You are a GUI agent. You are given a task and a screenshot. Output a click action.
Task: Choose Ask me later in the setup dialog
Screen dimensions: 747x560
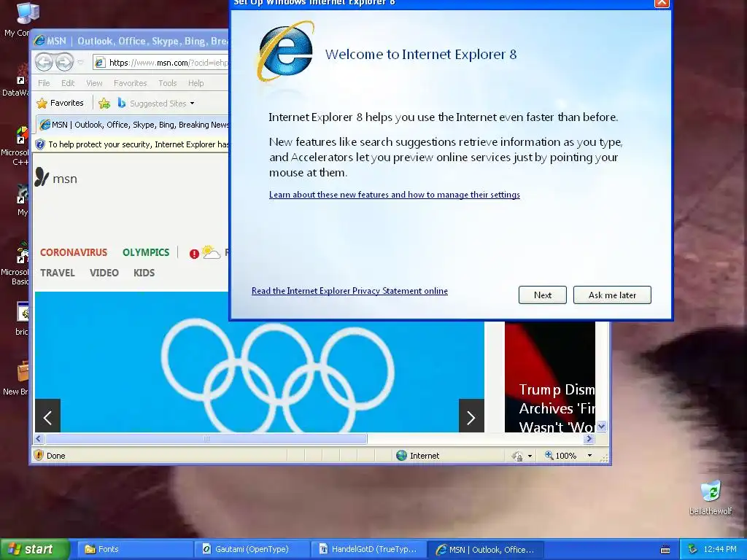coord(612,295)
